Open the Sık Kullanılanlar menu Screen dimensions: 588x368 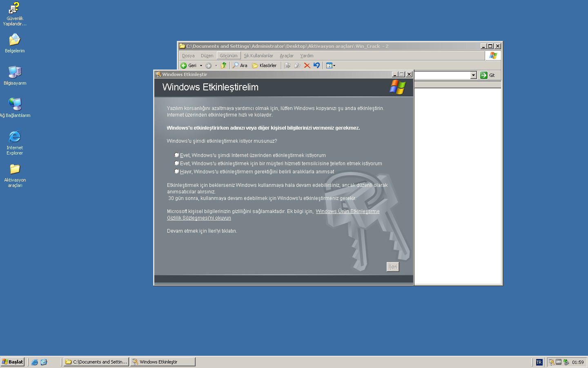pyautogui.click(x=258, y=56)
